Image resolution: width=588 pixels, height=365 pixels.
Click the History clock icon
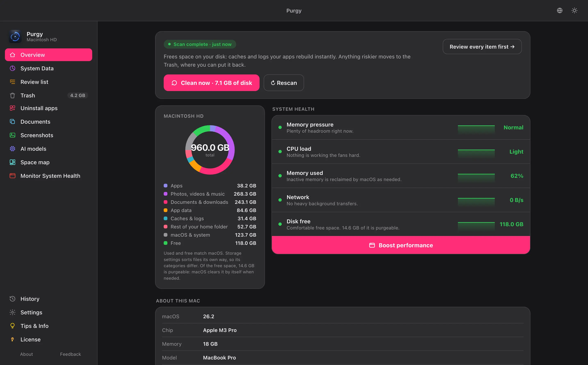[x=12, y=299]
